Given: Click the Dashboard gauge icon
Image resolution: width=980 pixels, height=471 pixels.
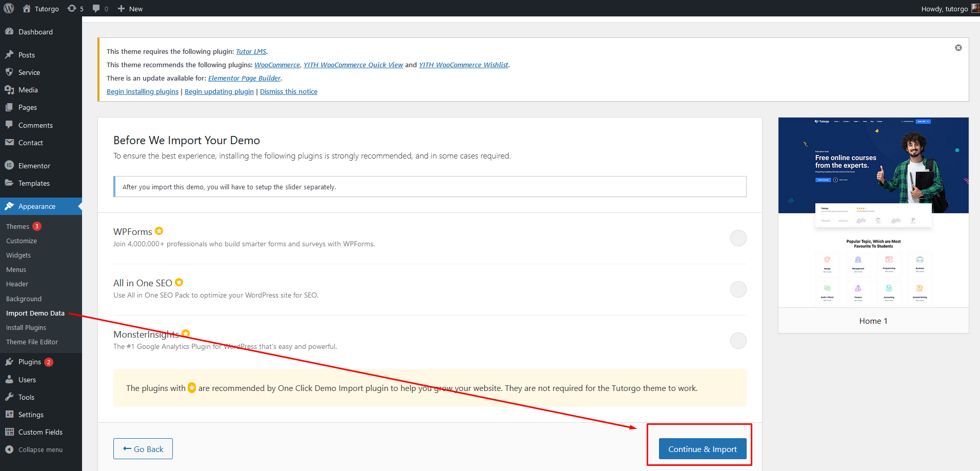Looking at the screenshot, I should tap(9, 31).
